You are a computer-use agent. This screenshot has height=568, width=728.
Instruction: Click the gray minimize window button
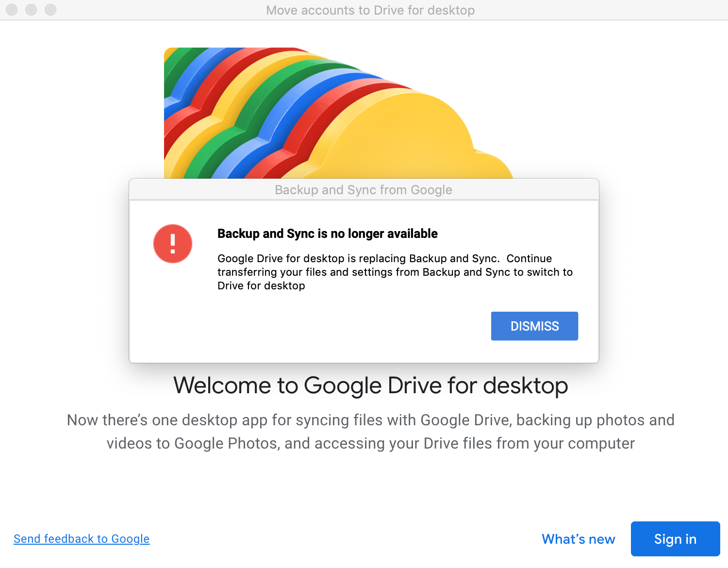click(x=31, y=10)
